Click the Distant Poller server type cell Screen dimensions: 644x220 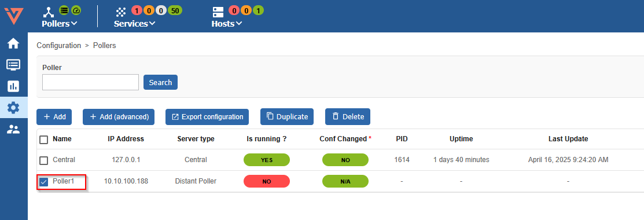(196, 181)
